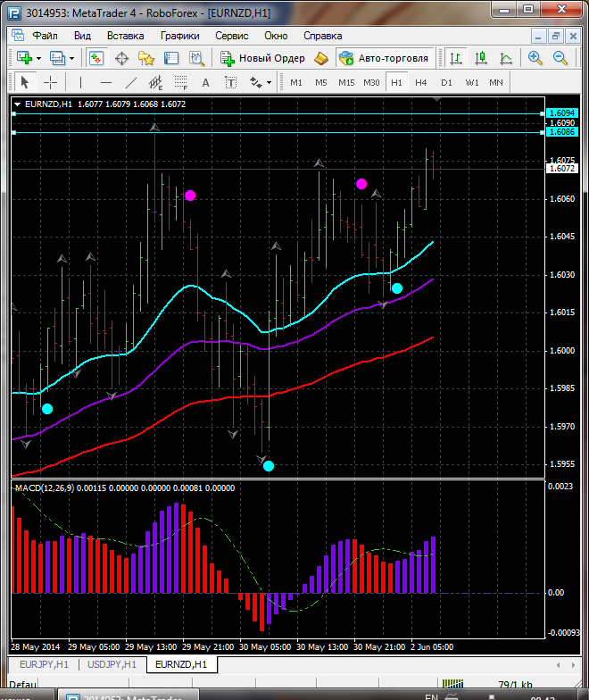Select the M15 timeframe button

(346, 82)
